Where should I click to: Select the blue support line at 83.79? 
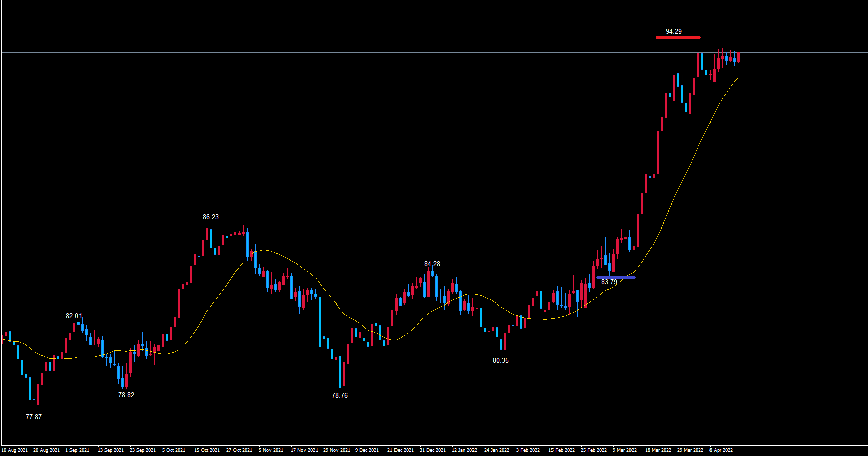pos(615,277)
